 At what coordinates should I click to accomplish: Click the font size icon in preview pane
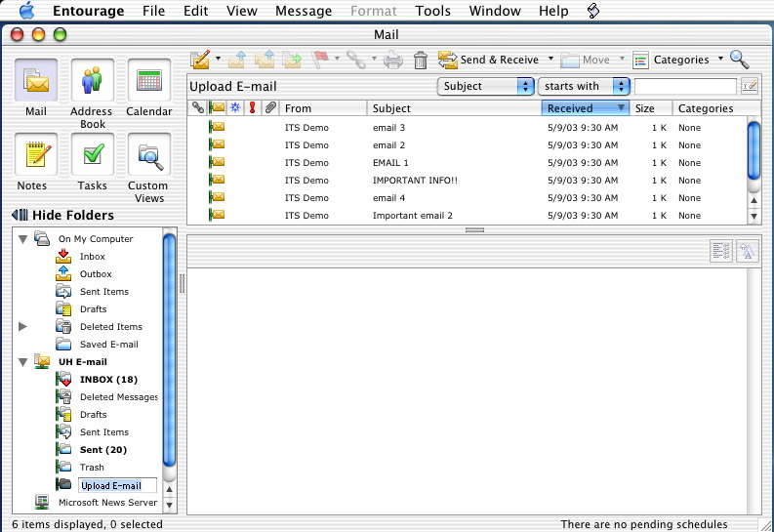[748, 251]
